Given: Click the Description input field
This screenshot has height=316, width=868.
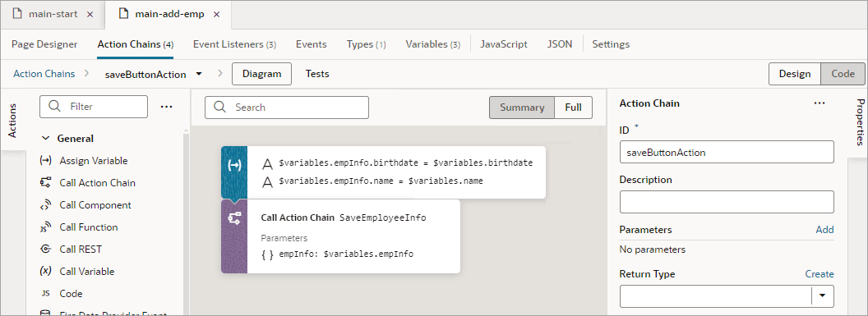Looking at the screenshot, I should pyautogui.click(x=727, y=202).
